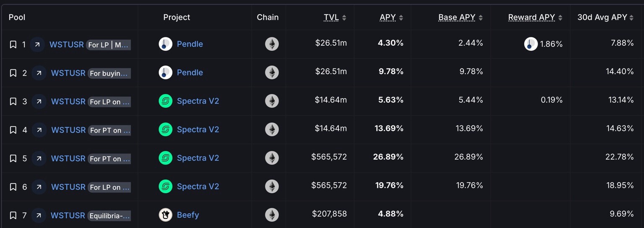
Task: Click the 'Equilibria-...' pool tag in row 7
Action: pos(109,216)
